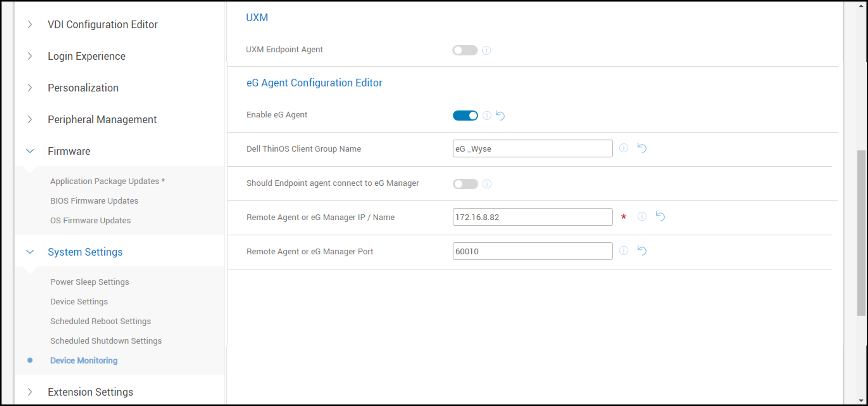
Task: Expand Extension Settings section
Action: (x=30, y=392)
